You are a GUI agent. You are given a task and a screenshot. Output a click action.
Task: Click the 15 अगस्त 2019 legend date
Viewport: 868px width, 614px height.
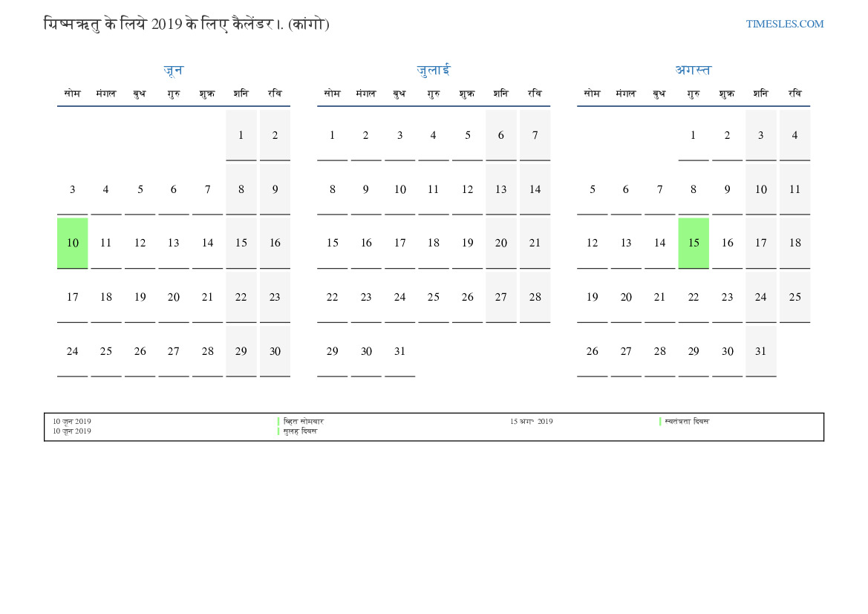(x=531, y=422)
